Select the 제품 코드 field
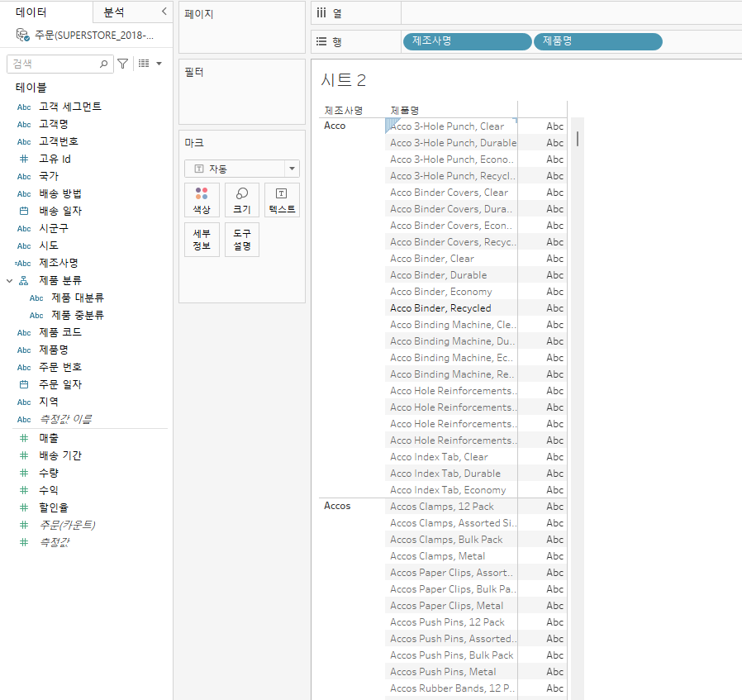The height and width of the screenshot is (700, 742). pos(60,332)
